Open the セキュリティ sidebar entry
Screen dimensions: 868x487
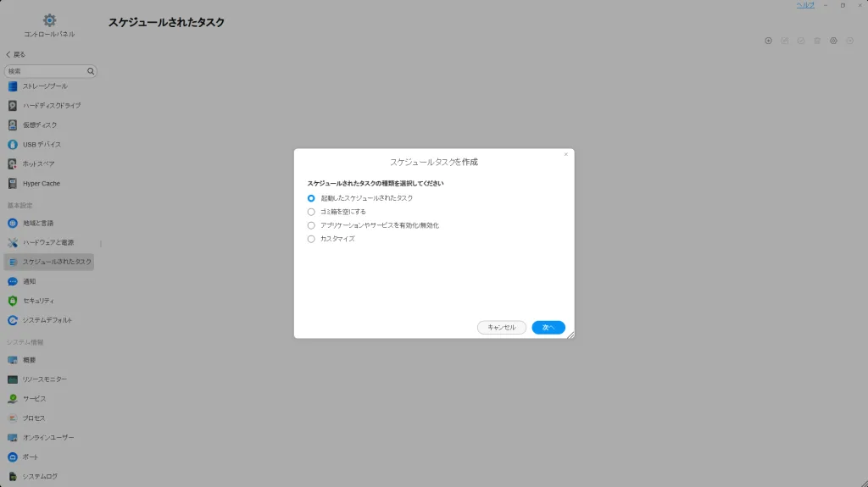(x=48, y=301)
